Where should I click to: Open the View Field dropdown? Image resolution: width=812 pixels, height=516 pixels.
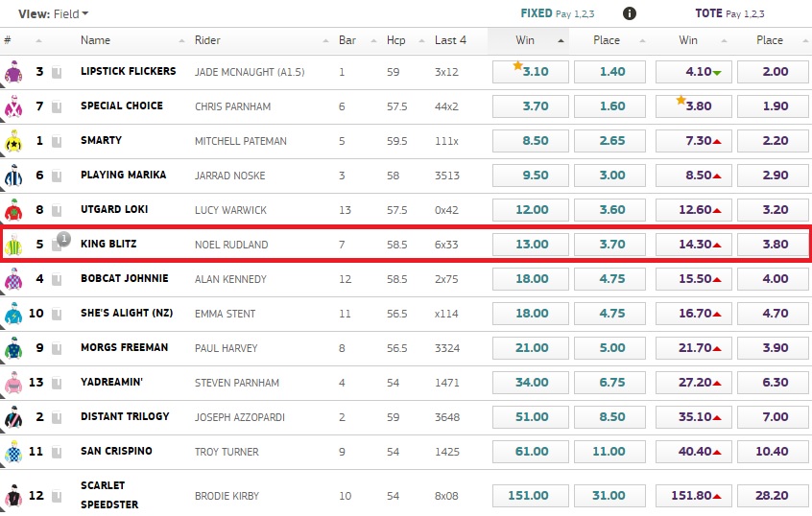(x=54, y=13)
